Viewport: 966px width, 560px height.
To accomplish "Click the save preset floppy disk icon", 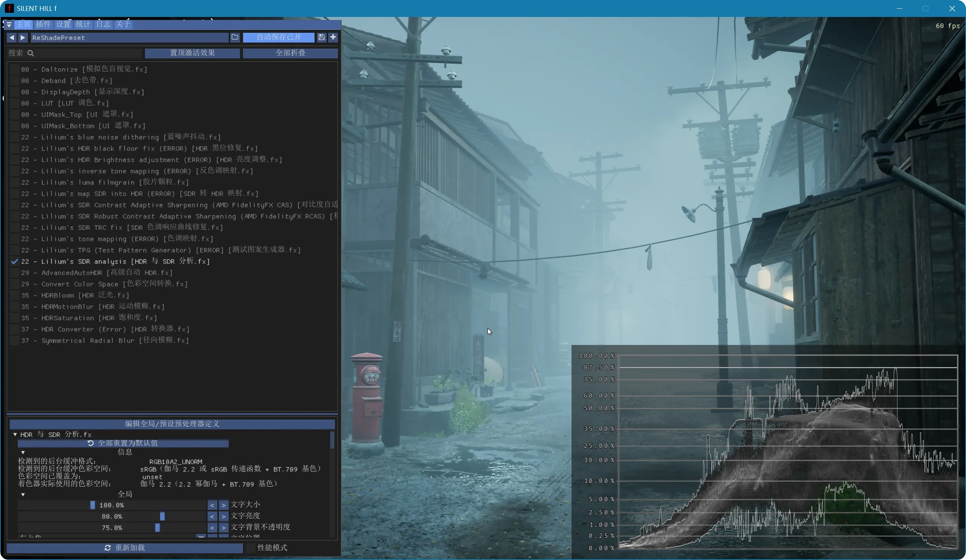I will click(322, 37).
